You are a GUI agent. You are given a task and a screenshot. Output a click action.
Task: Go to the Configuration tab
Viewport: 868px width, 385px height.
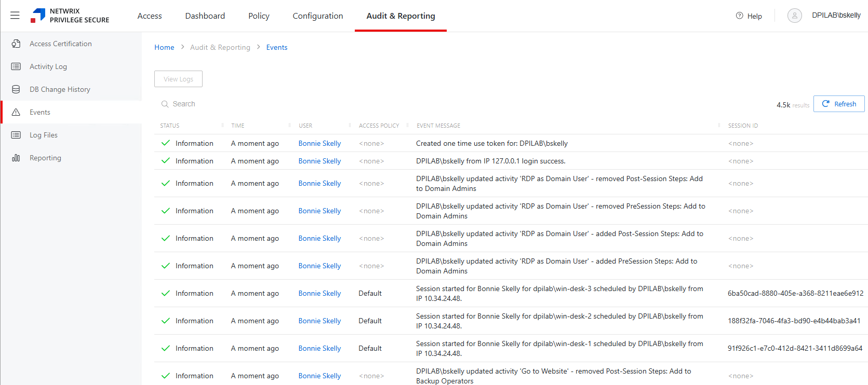click(318, 16)
